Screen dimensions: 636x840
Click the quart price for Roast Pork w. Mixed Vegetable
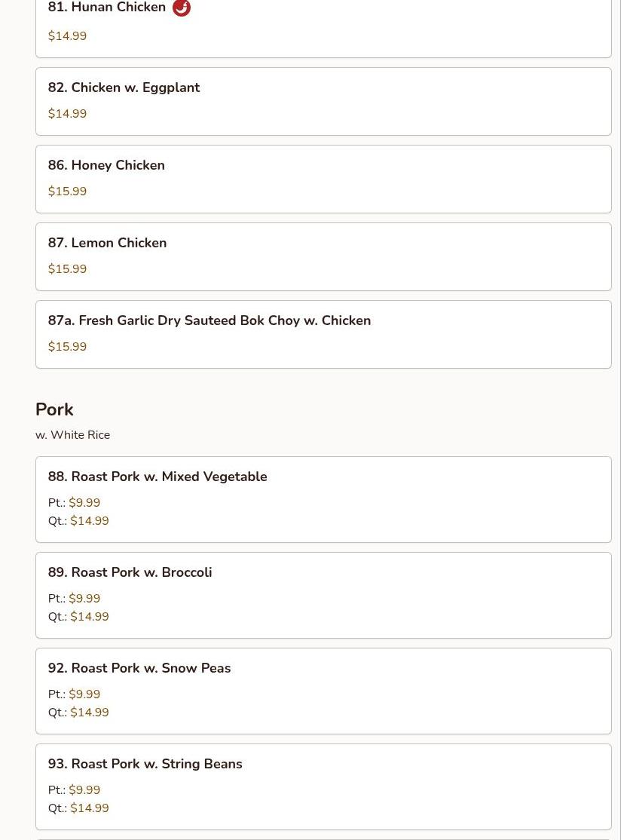tap(89, 521)
